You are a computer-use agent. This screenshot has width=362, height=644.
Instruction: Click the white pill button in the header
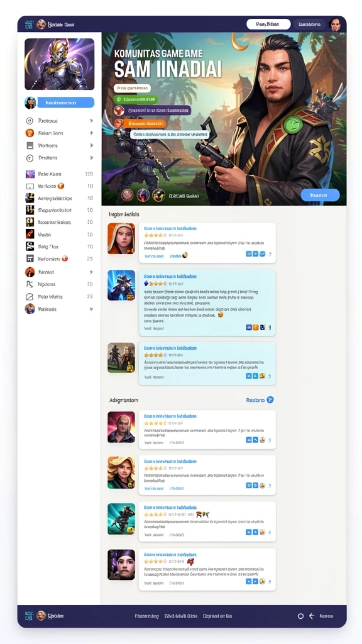coord(268,25)
